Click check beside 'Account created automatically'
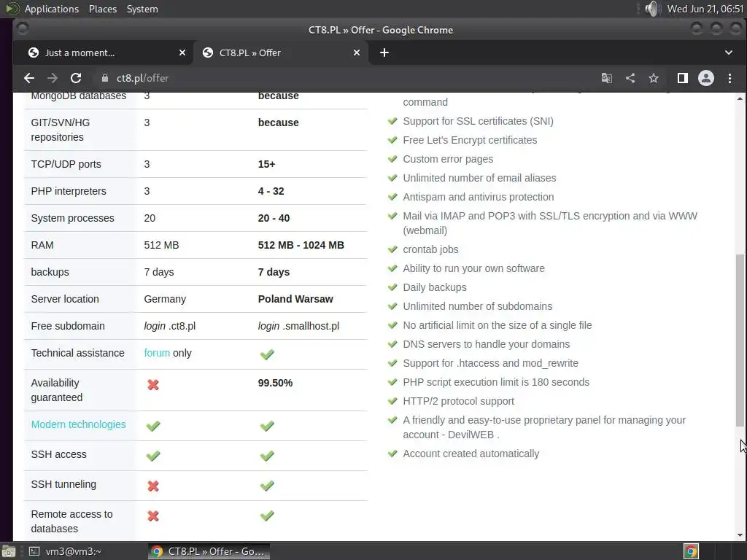The width and height of the screenshot is (747, 560). pyautogui.click(x=392, y=454)
